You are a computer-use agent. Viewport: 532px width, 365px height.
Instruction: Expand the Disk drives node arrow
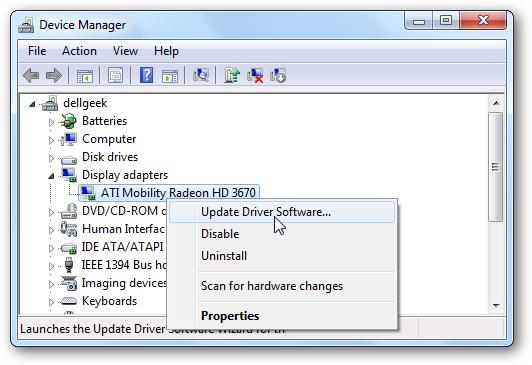tap(51, 158)
